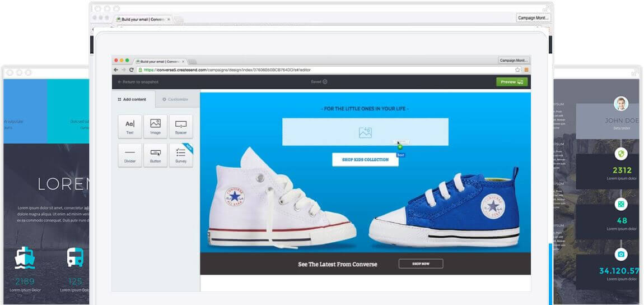Click the bus icon in the left background window
Screen dimensions: 644x305
(75, 257)
